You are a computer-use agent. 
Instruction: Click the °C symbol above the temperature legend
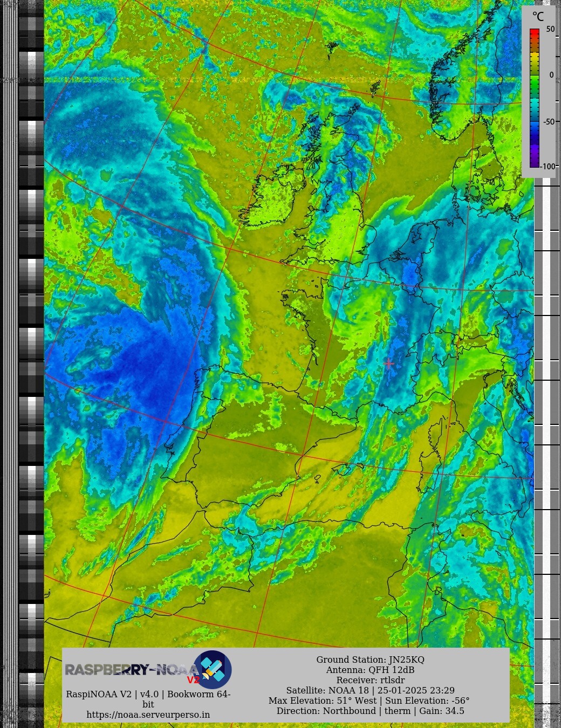coord(538,17)
